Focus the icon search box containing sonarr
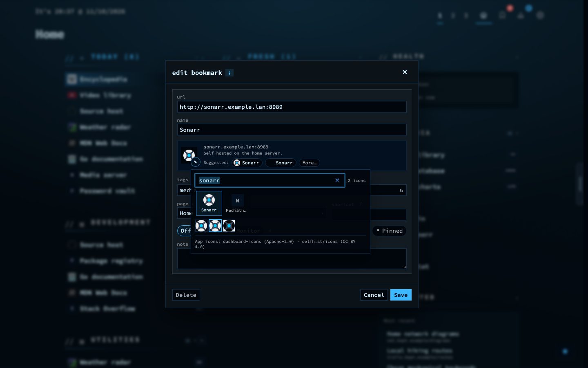The width and height of the screenshot is (588, 368). click(270, 180)
